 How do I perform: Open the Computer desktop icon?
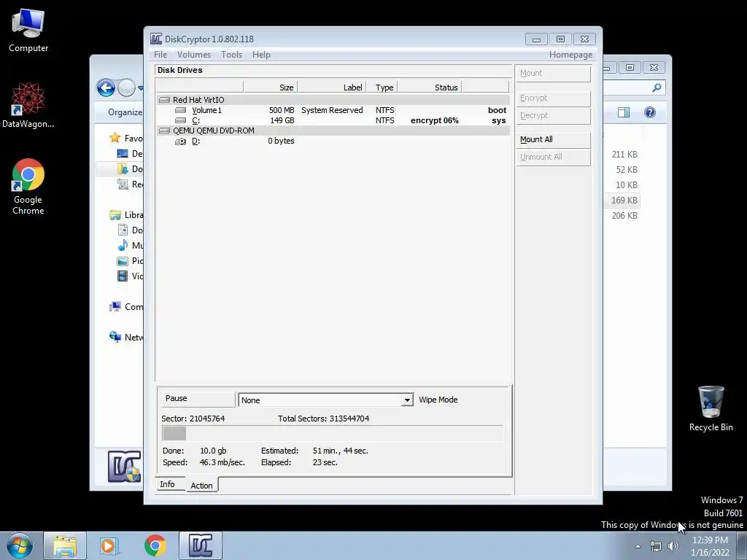click(x=28, y=30)
